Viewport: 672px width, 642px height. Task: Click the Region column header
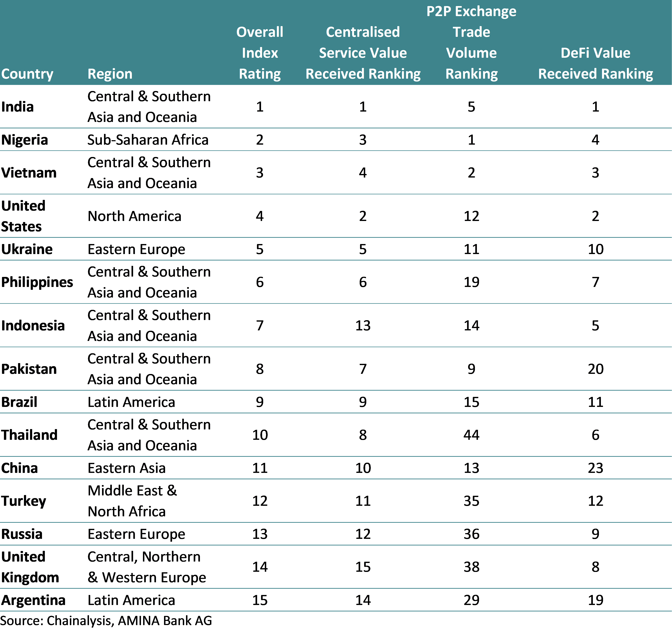[x=110, y=74]
